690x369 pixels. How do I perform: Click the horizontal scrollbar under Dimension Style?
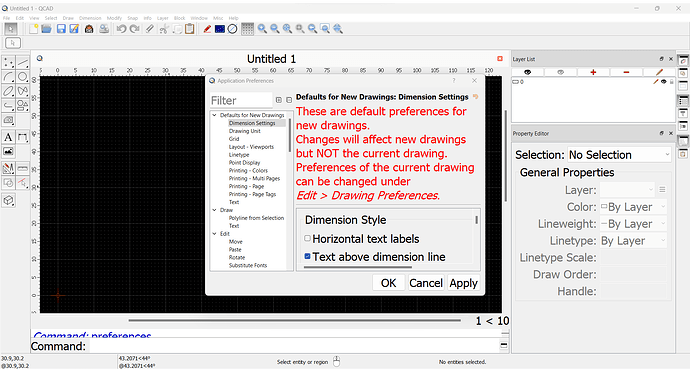coord(358,267)
